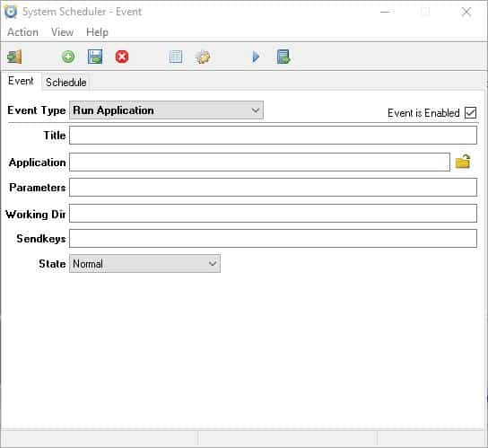Add a new event with green plus icon
Screen dimensions: 488x448
pos(68,57)
